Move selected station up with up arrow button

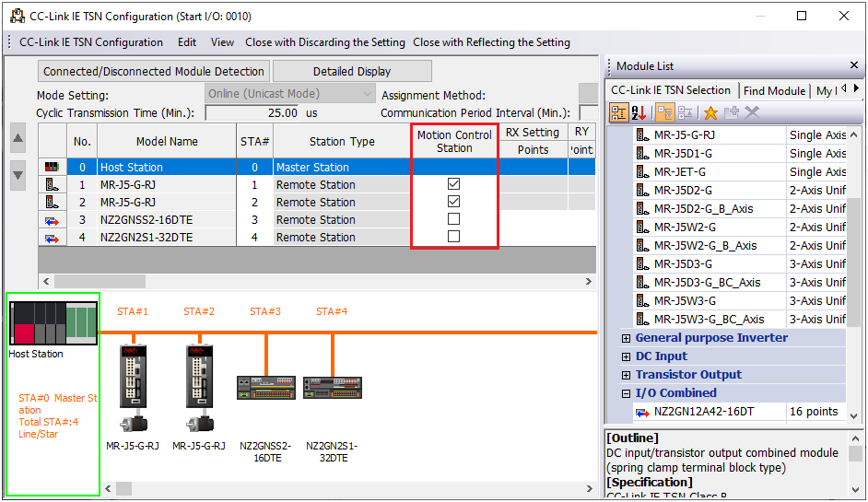pyautogui.click(x=18, y=138)
